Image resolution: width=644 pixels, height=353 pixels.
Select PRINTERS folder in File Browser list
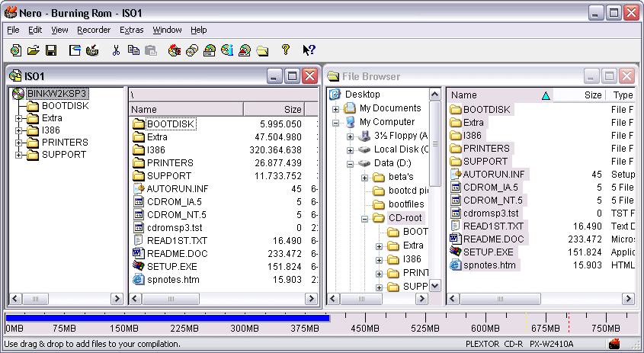coord(486,149)
